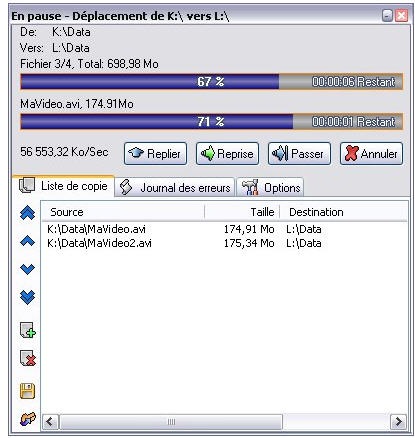Click the horizontal scrollbar right arrow

click(398, 422)
